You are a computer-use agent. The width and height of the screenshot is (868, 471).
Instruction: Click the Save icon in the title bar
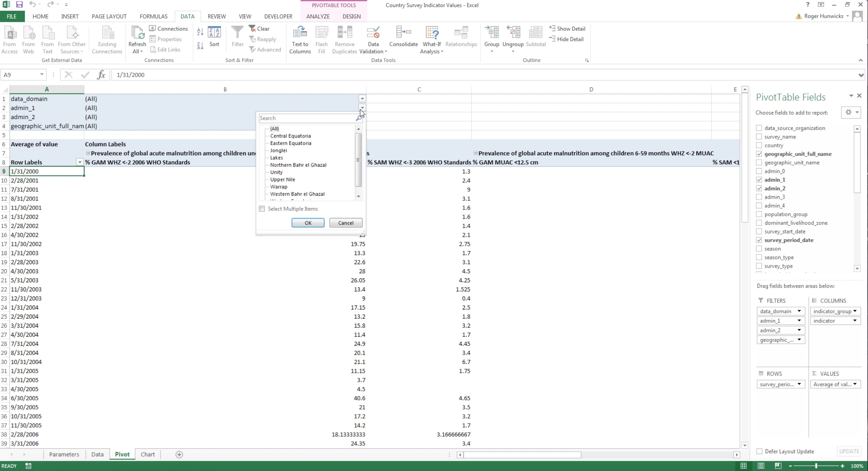(x=19, y=5)
